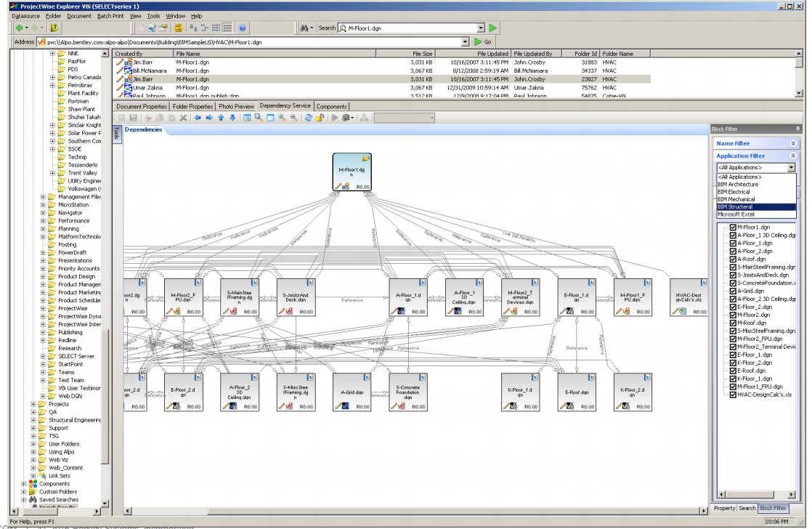The height and width of the screenshot is (529, 812).
Task: Click the blue Help question mark icon
Action: (x=242, y=28)
